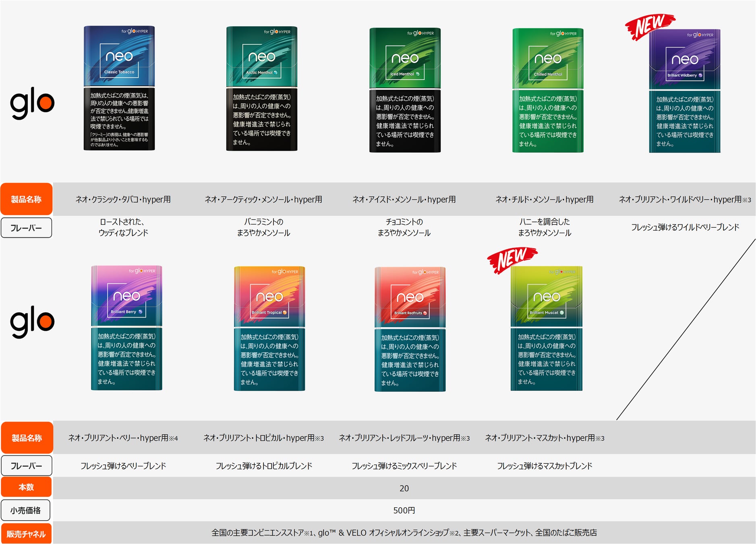Select the neo Classic Tobacco pack image

(x=119, y=88)
